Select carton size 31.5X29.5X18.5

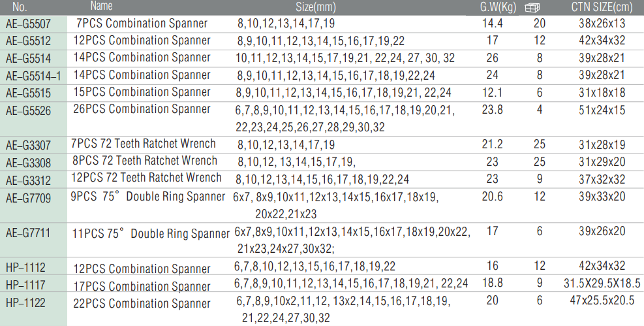602,284
